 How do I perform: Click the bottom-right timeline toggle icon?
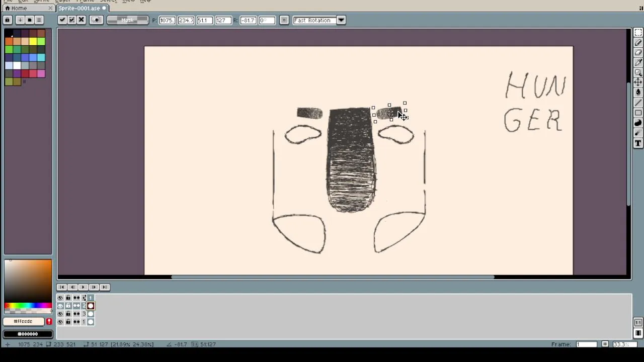[x=638, y=333]
